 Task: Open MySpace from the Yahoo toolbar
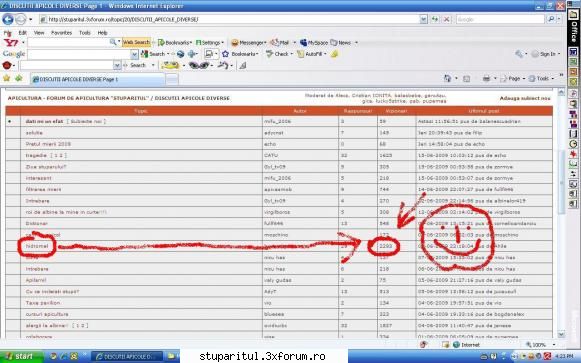point(314,43)
